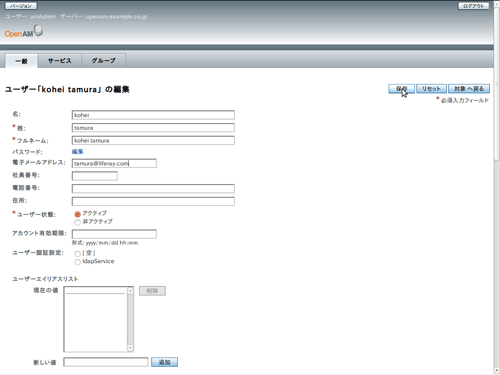500x375 pixels.
Task: Click the alias list 現在の値 listbox
Action: [x=99, y=319]
